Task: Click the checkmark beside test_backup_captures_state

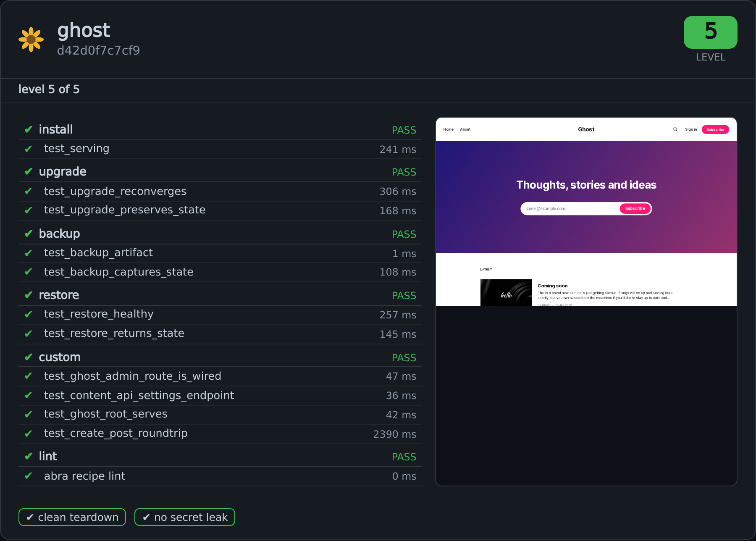Action: pos(29,272)
